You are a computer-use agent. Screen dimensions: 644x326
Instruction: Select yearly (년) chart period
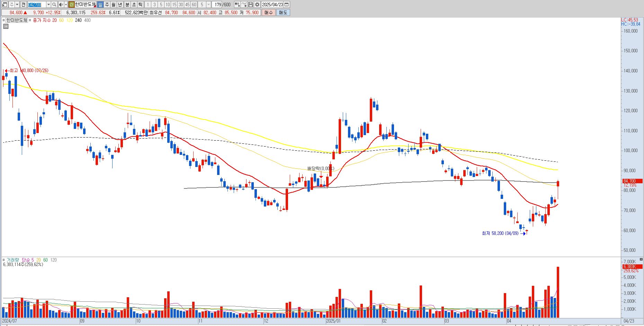coord(120,5)
